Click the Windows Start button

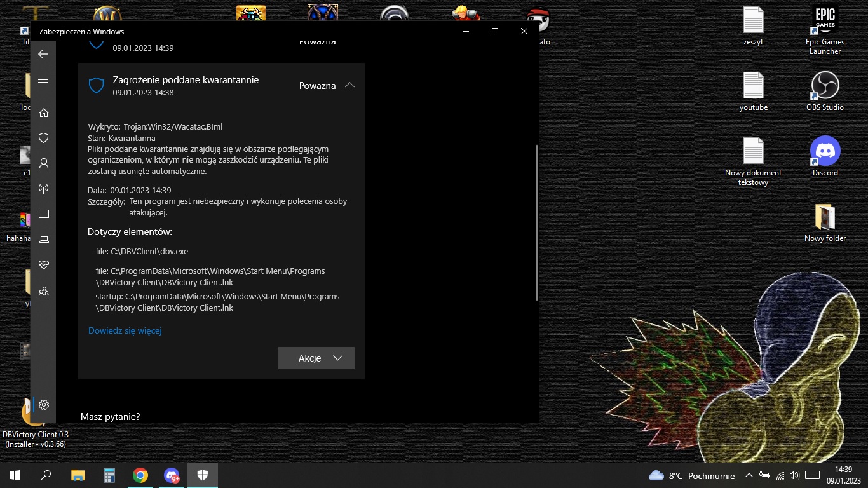tap(15, 475)
